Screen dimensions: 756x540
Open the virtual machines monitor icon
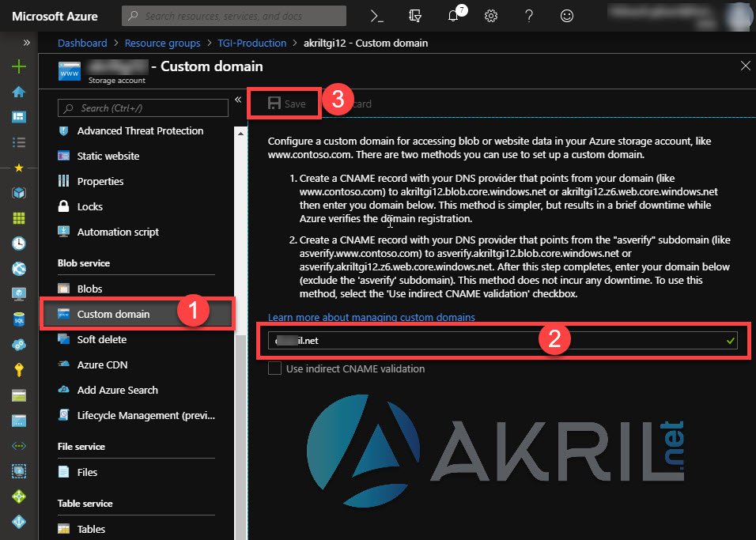(x=19, y=293)
